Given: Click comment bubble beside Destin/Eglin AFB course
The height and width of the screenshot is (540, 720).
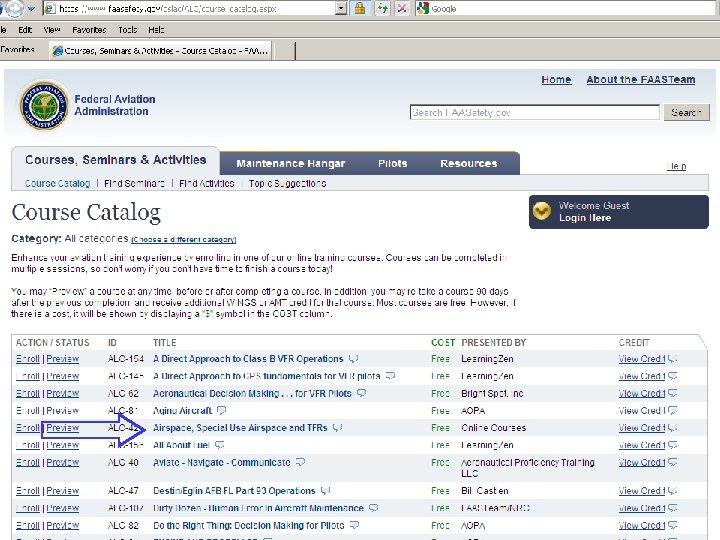Looking at the screenshot, I should 325,490.
